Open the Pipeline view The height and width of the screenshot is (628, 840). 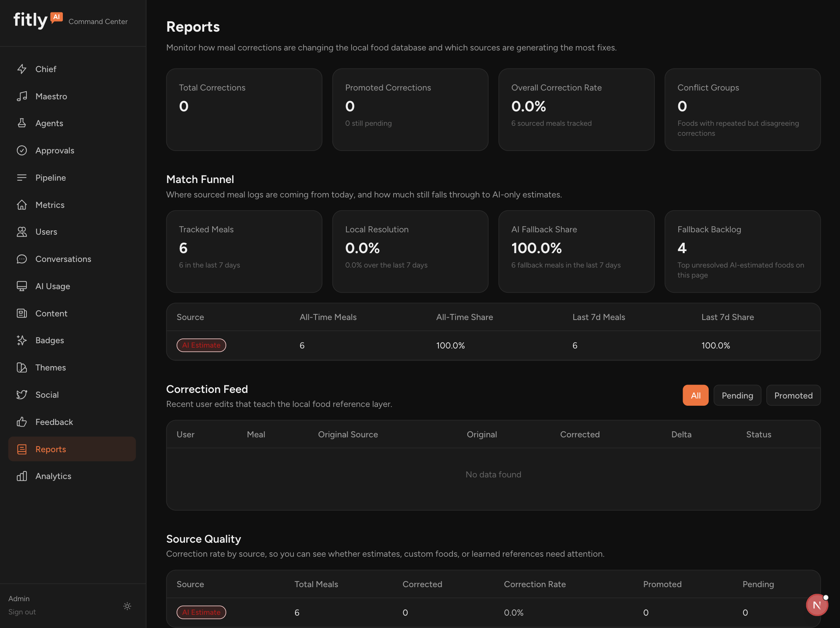tap(50, 177)
